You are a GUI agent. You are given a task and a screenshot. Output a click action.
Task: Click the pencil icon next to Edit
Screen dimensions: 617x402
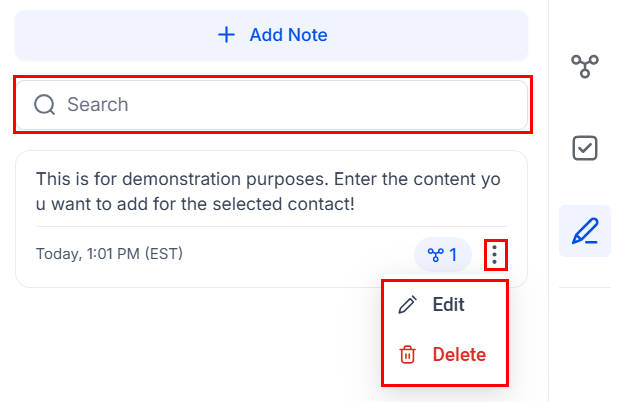pos(407,305)
